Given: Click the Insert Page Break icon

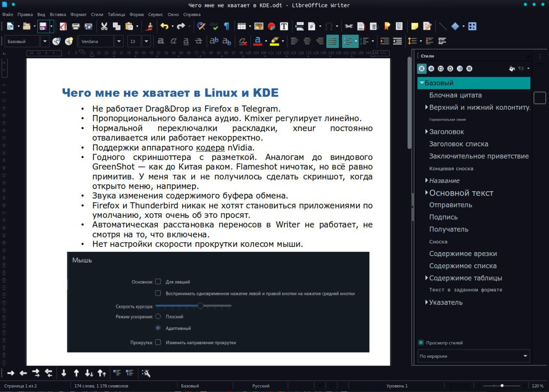Looking at the screenshot, I should (x=299, y=27).
